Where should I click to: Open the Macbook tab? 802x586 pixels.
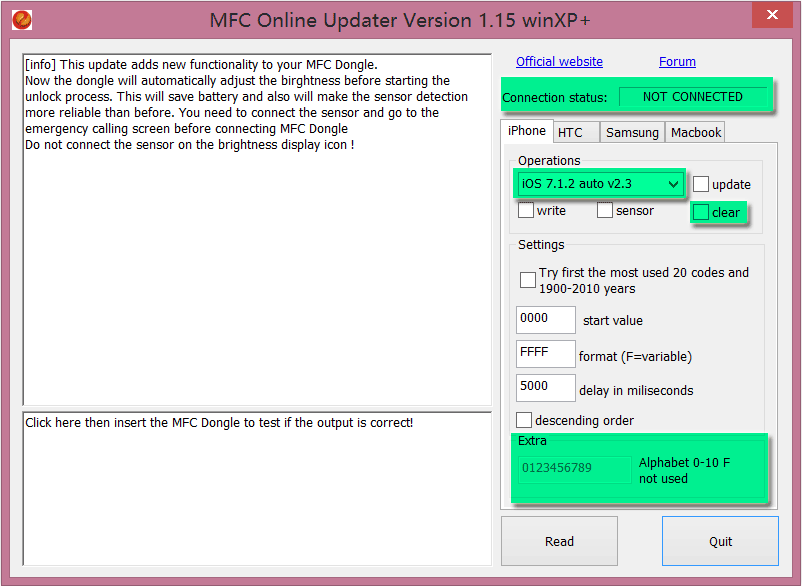(x=695, y=132)
